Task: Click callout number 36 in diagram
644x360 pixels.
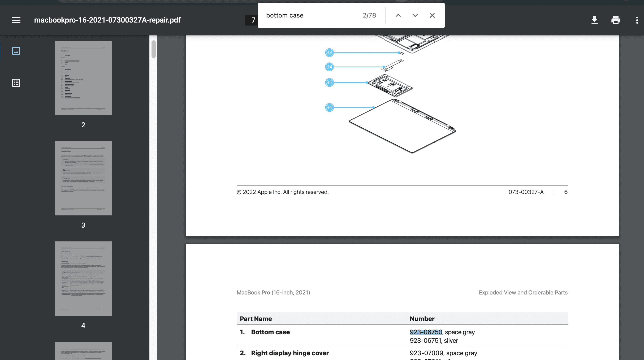Action: (329, 107)
